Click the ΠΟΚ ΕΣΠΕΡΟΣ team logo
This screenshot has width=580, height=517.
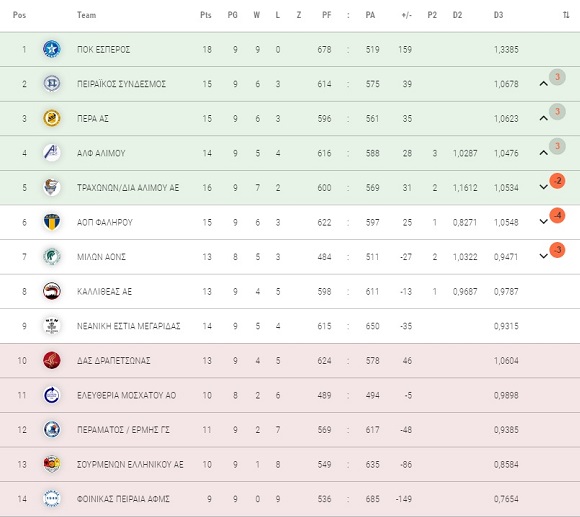(51, 49)
